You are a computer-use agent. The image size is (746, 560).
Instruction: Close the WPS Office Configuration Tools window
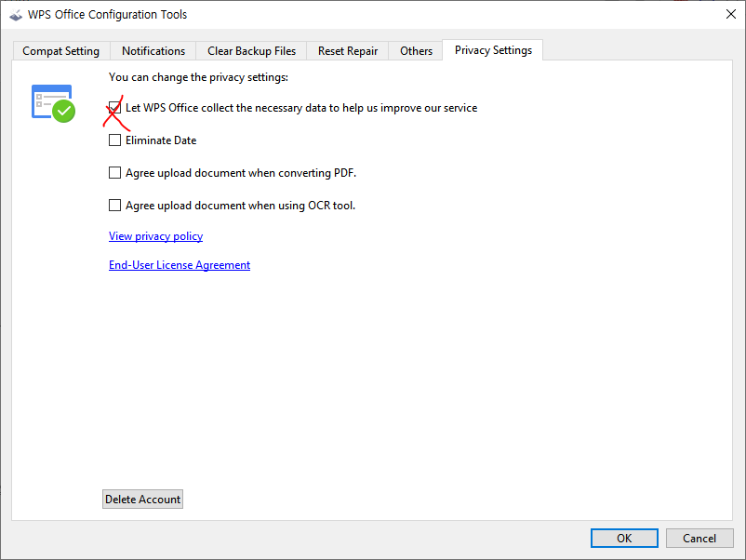point(731,14)
